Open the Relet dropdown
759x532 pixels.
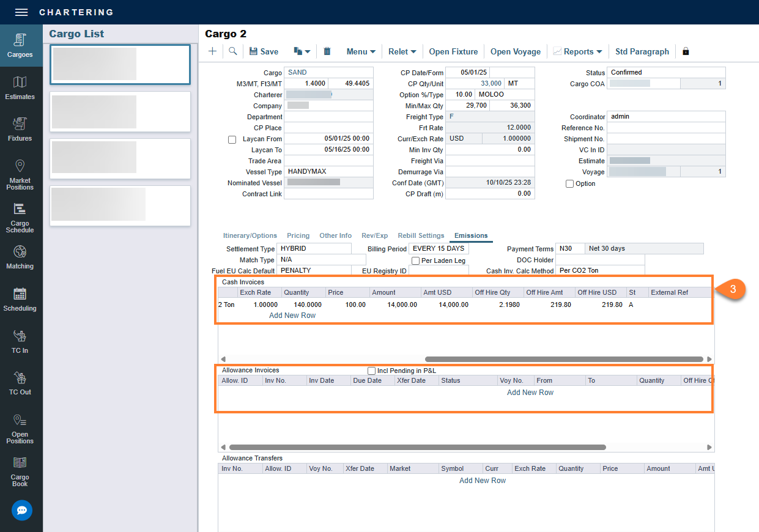coord(402,51)
